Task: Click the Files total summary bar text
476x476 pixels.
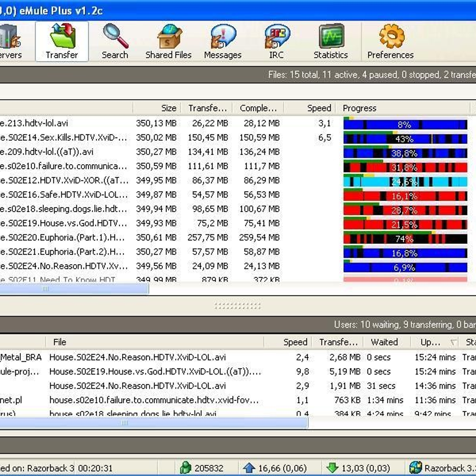Action: coord(372,74)
